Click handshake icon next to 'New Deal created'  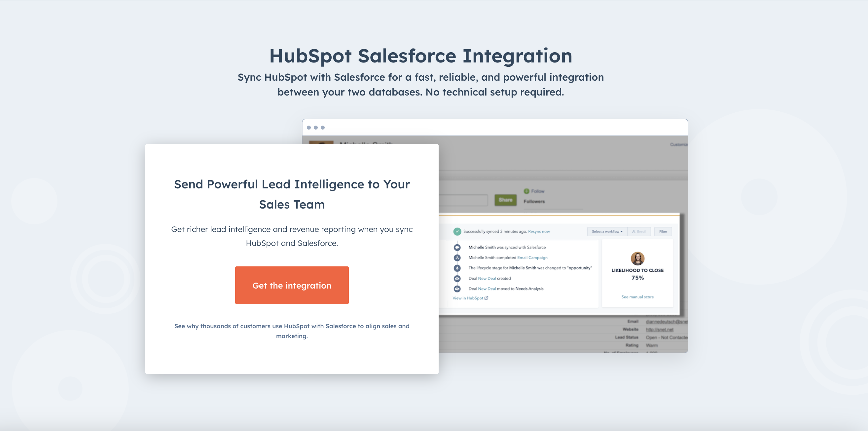click(x=457, y=279)
